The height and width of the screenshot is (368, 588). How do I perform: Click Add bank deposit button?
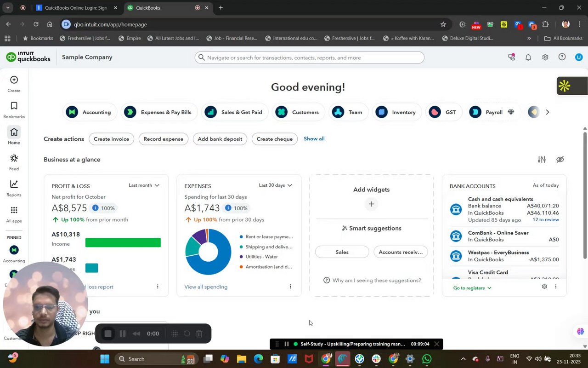pos(220,139)
